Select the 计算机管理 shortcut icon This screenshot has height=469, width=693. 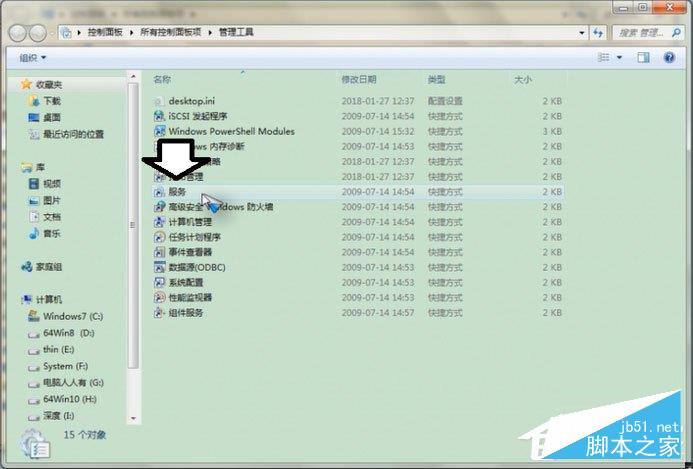(x=159, y=222)
